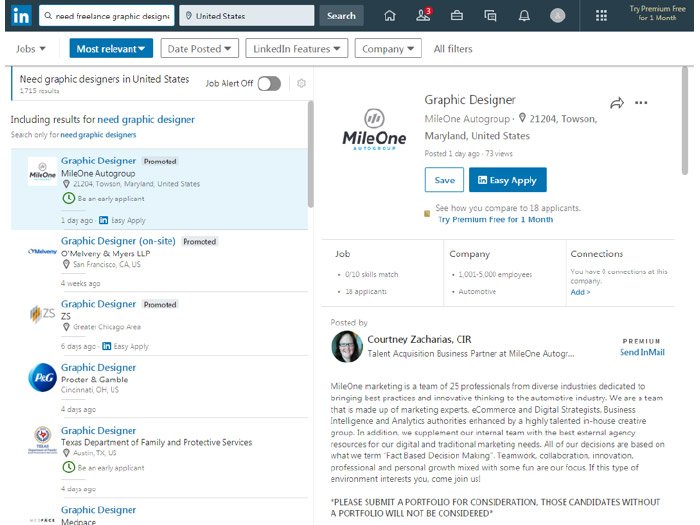The height and width of the screenshot is (525, 700).
Task: Open My Network icon with notification badge
Action: coord(423,15)
